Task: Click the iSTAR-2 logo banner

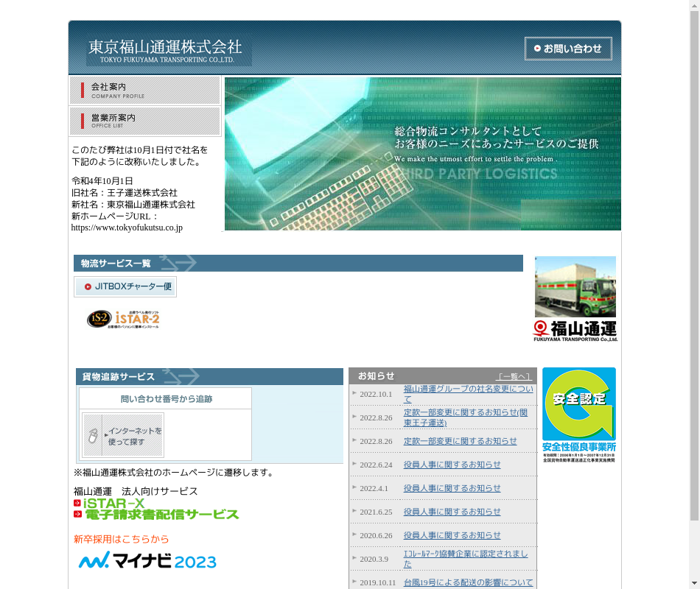Action: point(123,319)
